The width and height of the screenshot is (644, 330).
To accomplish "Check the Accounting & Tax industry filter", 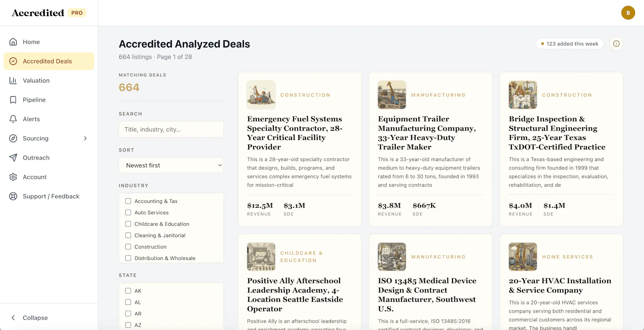I will point(128,201).
